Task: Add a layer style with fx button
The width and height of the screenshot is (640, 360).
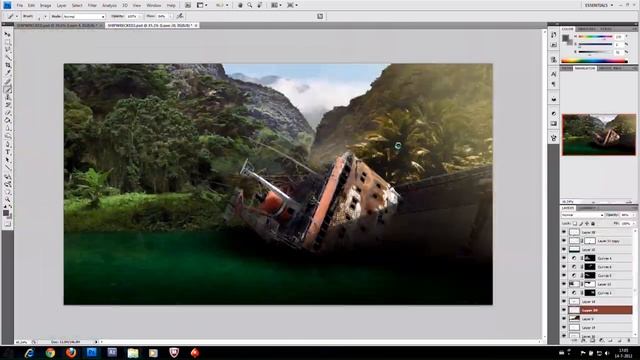Action: click(584, 340)
